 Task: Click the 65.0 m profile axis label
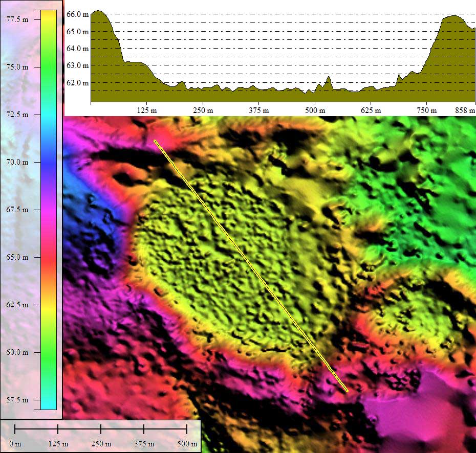(77, 32)
